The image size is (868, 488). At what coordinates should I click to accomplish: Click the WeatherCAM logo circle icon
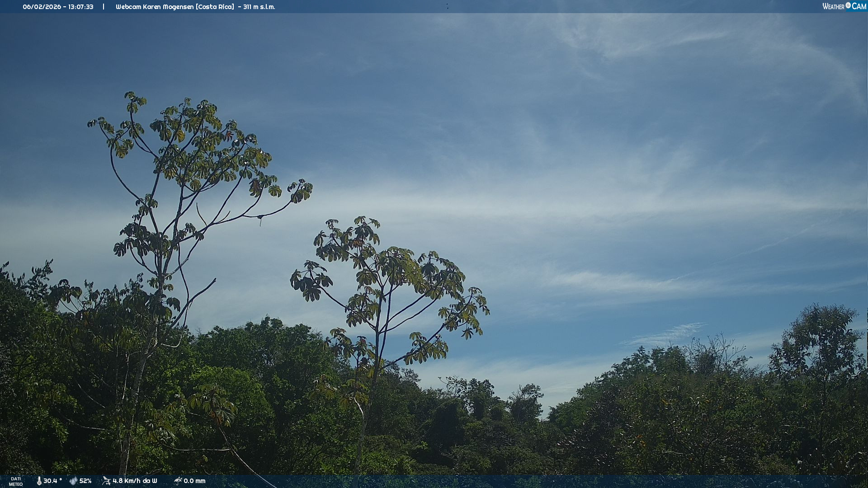pyautogui.click(x=848, y=5)
